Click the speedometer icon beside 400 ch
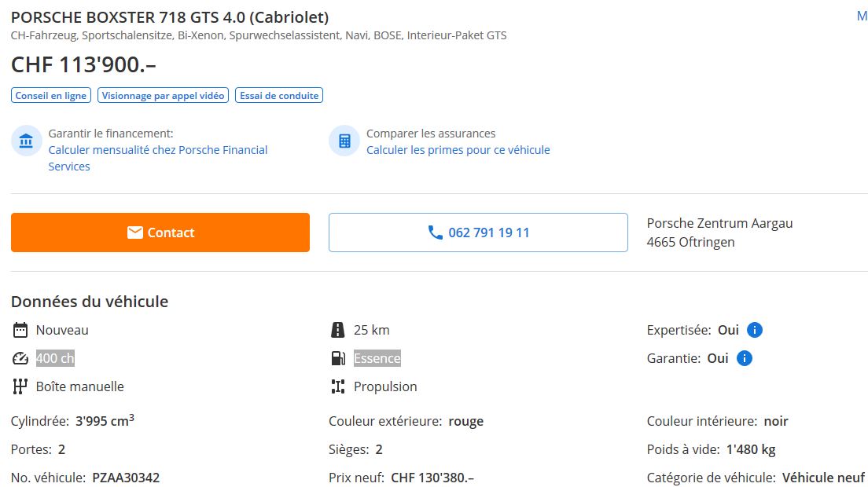The width and height of the screenshot is (868, 487). tap(20, 358)
